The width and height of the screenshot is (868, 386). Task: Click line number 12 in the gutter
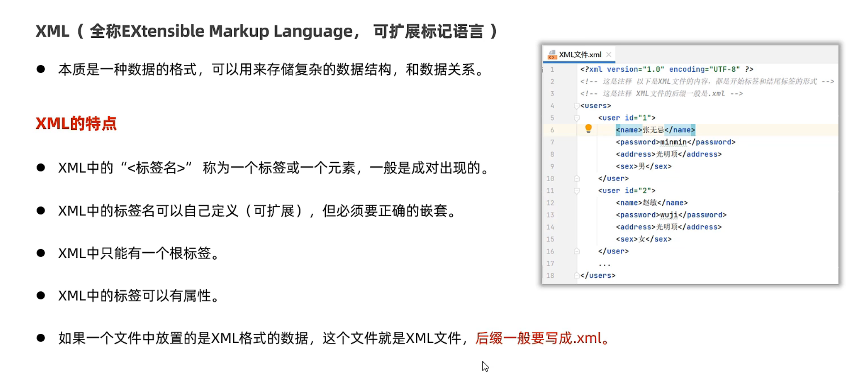coord(550,203)
